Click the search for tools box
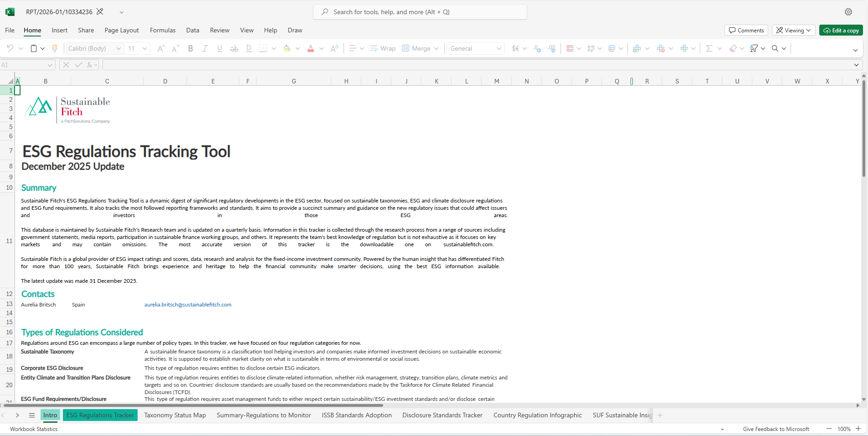This screenshot has height=436, width=868. click(x=420, y=12)
